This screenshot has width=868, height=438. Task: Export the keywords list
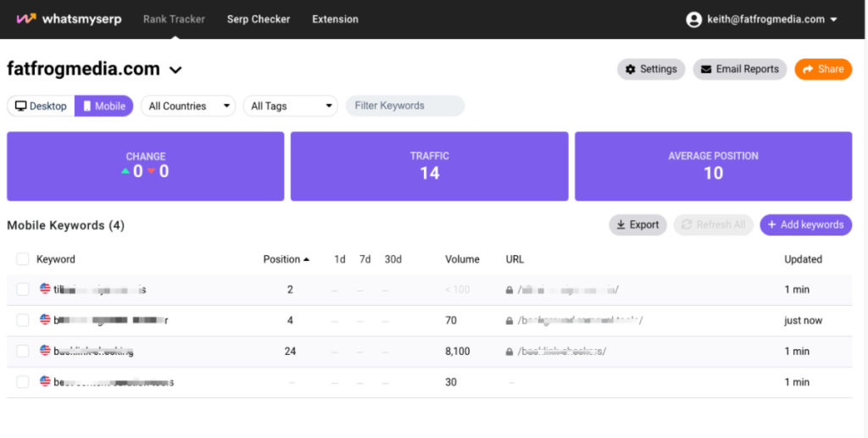tap(637, 225)
